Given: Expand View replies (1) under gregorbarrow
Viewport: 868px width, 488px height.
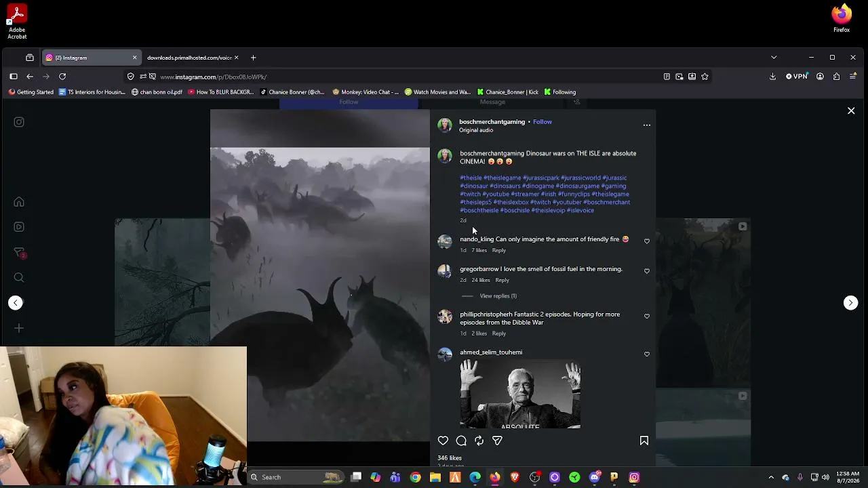Looking at the screenshot, I should 498,296.
